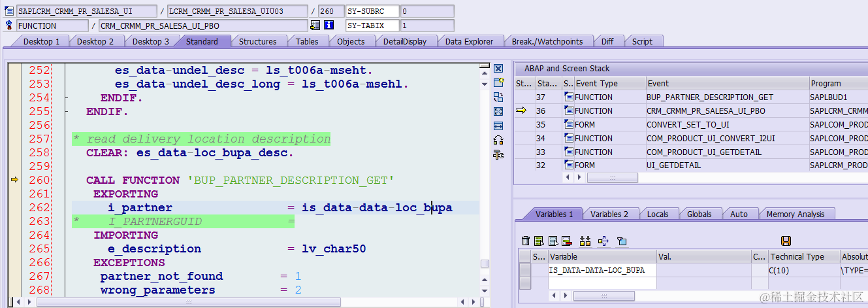Click the blue tag icon in Variables toolbar
Image resolution: width=868 pixels, height=308 pixels.
(622, 241)
